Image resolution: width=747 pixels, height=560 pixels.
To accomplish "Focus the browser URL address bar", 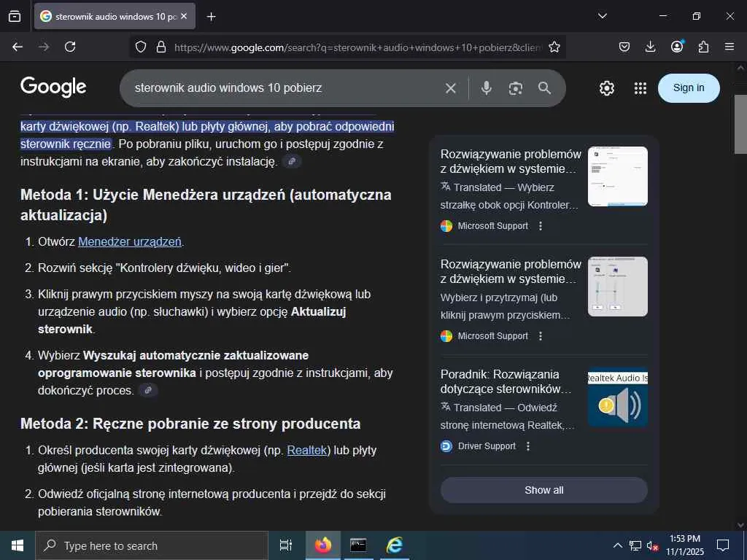I will tap(357, 47).
